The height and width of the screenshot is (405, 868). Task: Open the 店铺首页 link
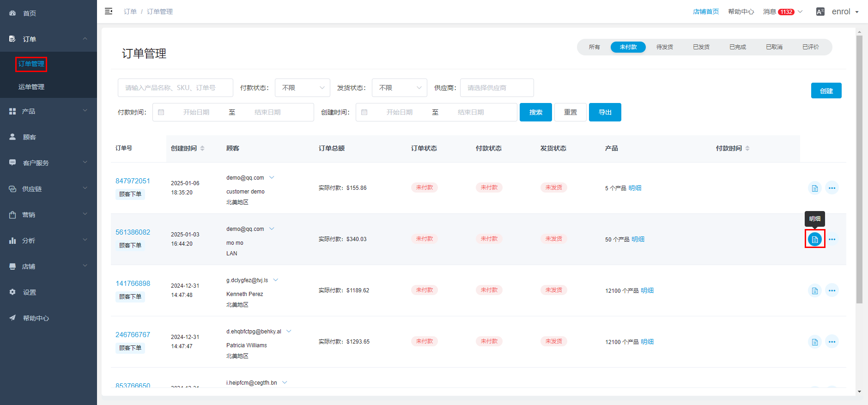706,12
